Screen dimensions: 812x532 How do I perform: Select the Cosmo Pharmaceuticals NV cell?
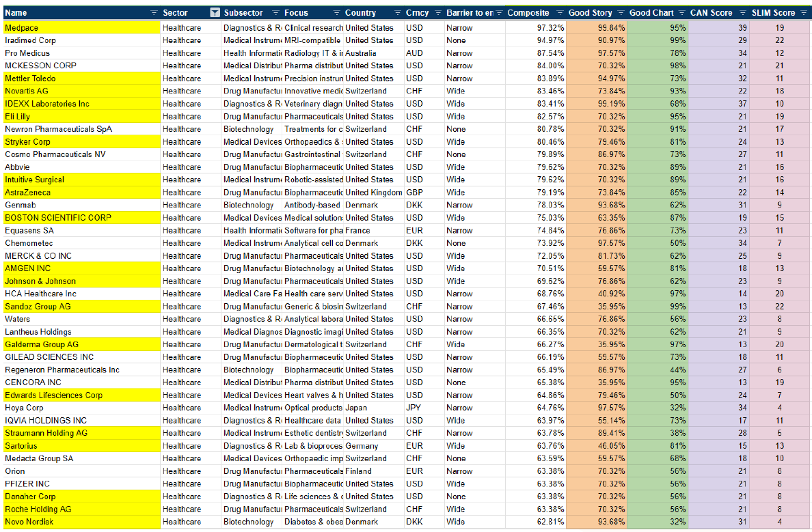tap(82, 154)
